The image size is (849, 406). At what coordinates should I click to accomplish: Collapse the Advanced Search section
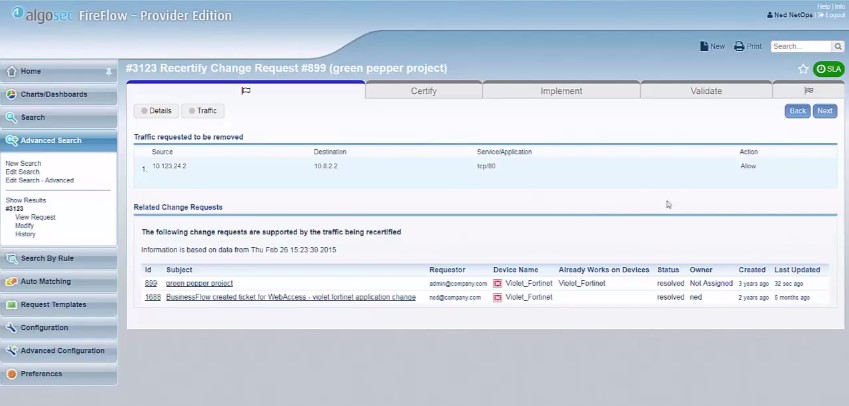pos(58,141)
